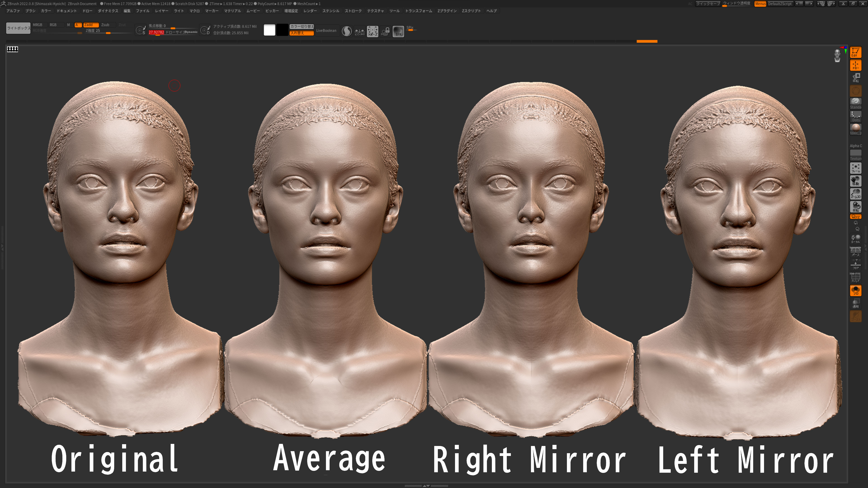
Task: Open the レンダー menu
Action: [310, 11]
